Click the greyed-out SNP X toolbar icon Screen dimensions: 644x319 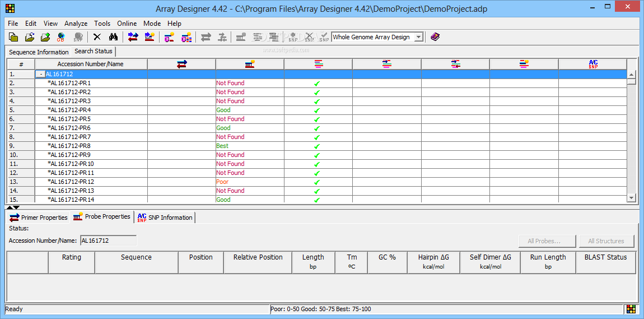[x=309, y=37]
